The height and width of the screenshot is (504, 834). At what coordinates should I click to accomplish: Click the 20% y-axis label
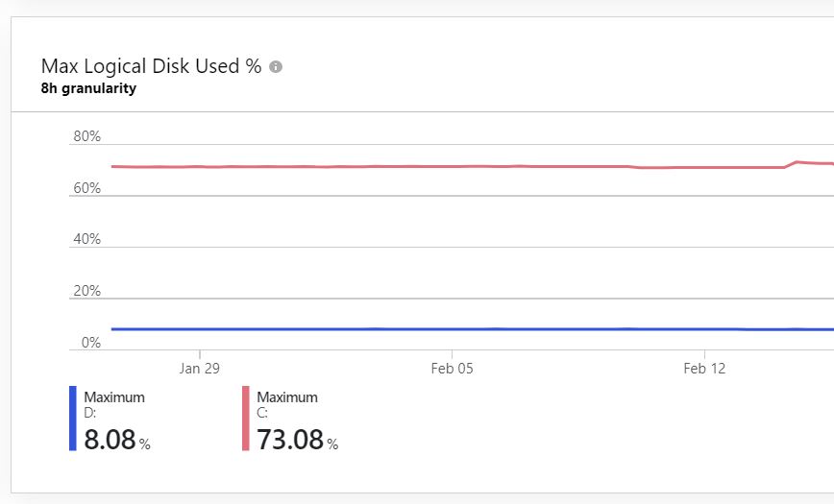86,291
